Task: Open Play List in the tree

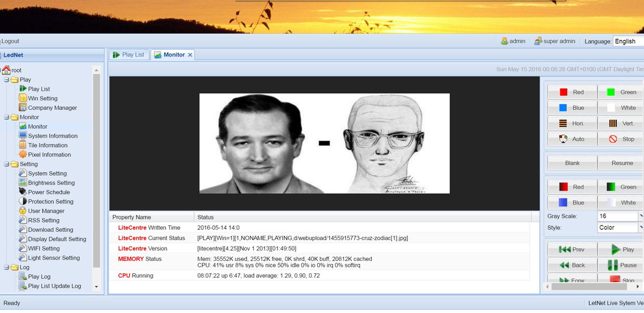Action: (39, 89)
